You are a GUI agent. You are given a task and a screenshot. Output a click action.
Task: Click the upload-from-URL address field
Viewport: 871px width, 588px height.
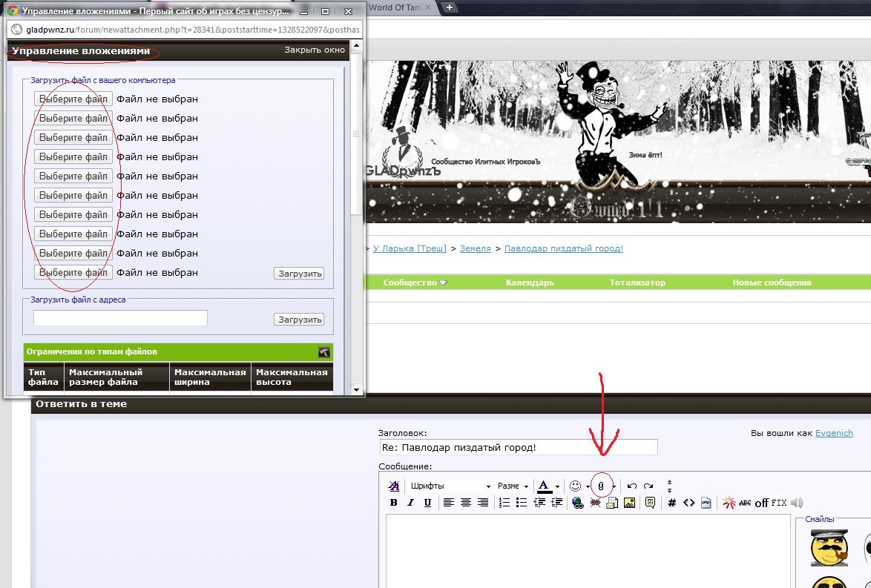point(120,318)
